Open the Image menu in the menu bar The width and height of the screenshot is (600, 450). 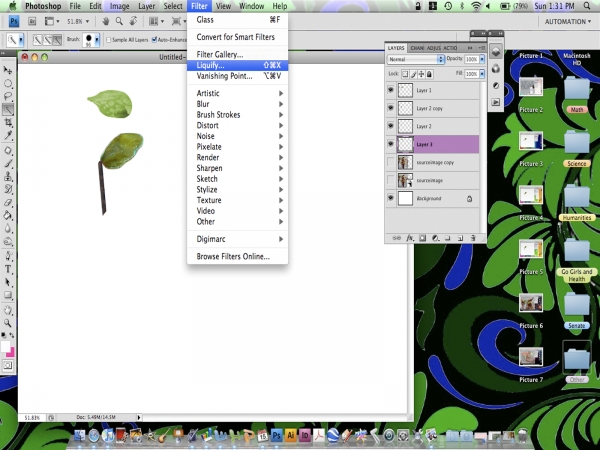point(119,6)
